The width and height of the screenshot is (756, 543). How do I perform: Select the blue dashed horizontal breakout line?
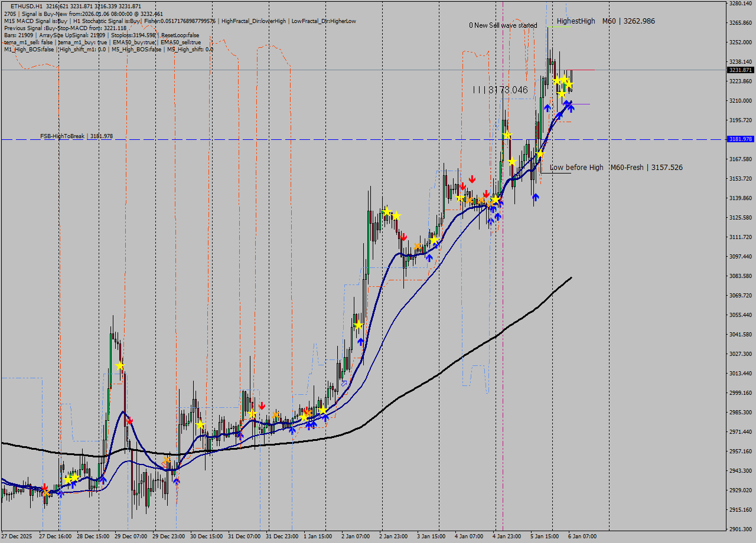[x=354, y=139]
